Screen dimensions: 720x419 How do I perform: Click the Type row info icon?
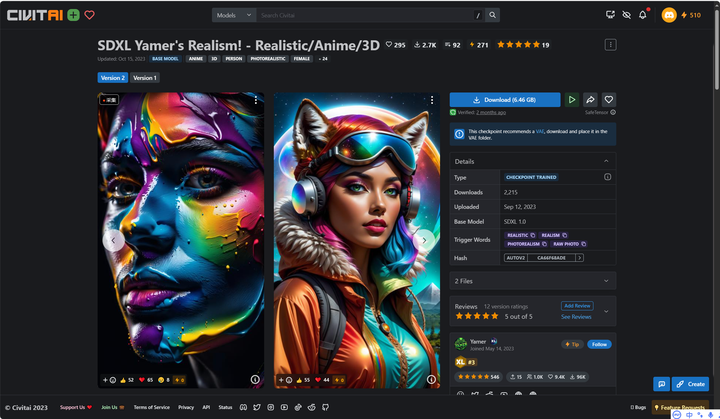[608, 177]
